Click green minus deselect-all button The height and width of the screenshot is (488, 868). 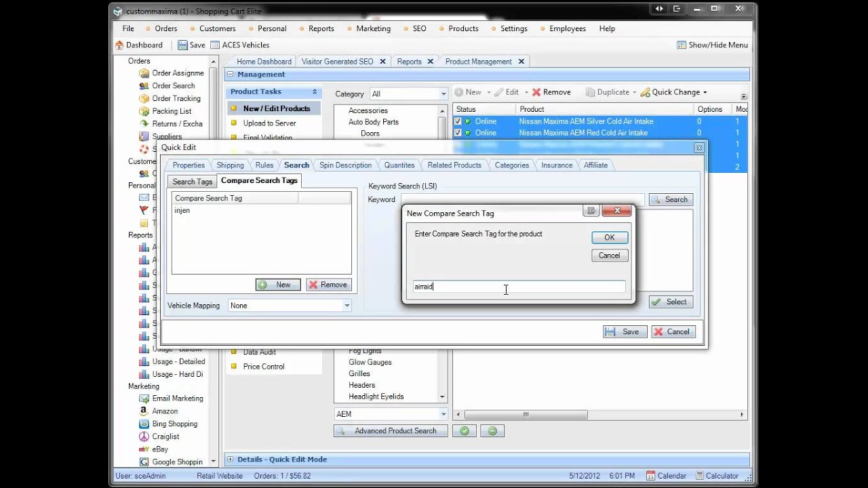tap(492, 431)
